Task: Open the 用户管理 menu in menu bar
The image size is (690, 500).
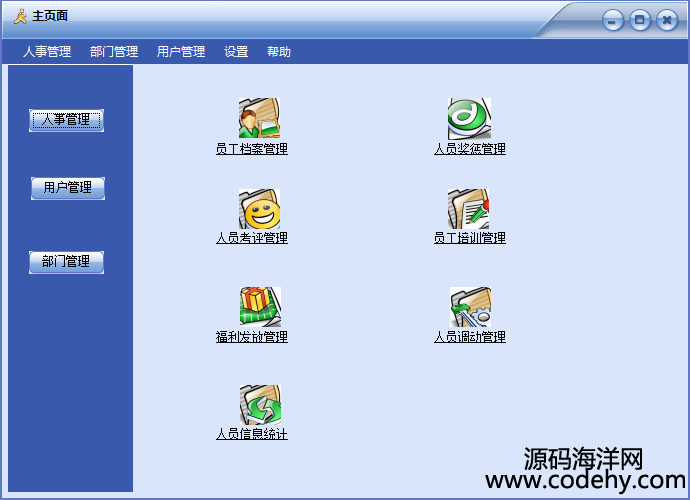Action: click(x=181, y=51)
